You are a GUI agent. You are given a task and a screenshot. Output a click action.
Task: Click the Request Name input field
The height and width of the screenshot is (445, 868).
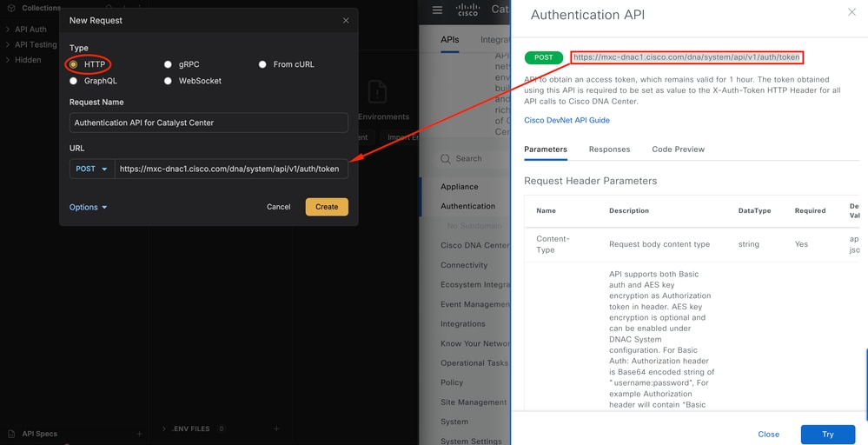[209, 123]
